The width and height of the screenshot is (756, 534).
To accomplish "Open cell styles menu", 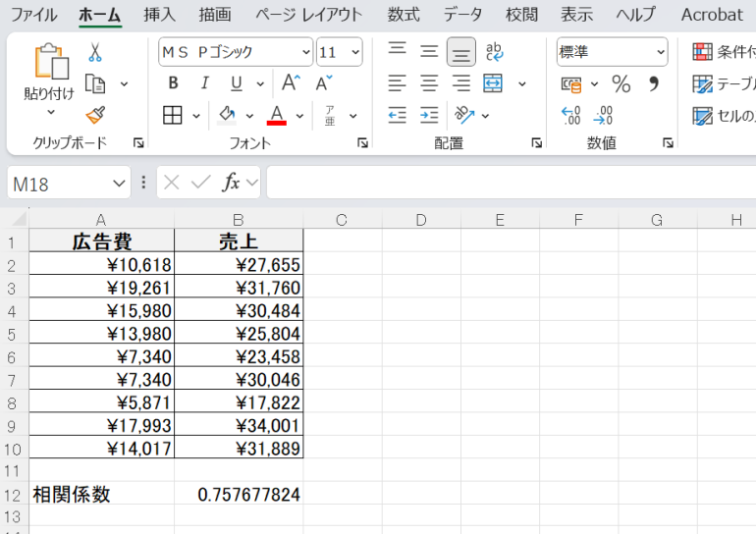I will [724, 116].
